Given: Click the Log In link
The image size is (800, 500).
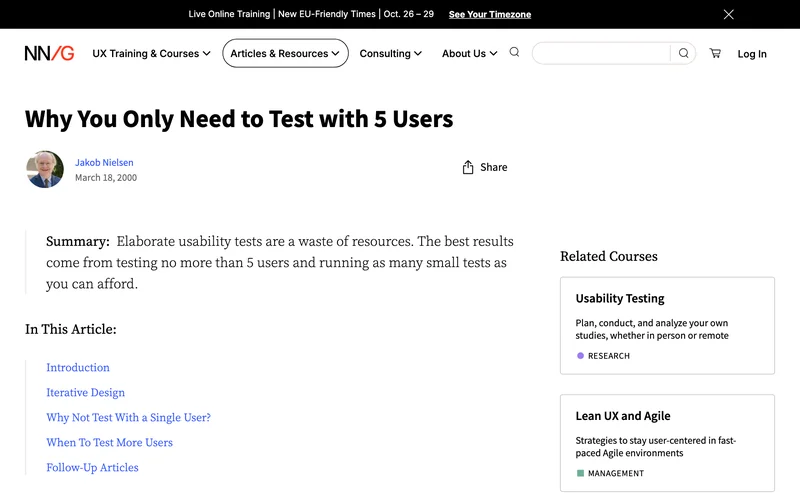Looking at the screenshot, I should pyautogui.click(x=752, y=54).
